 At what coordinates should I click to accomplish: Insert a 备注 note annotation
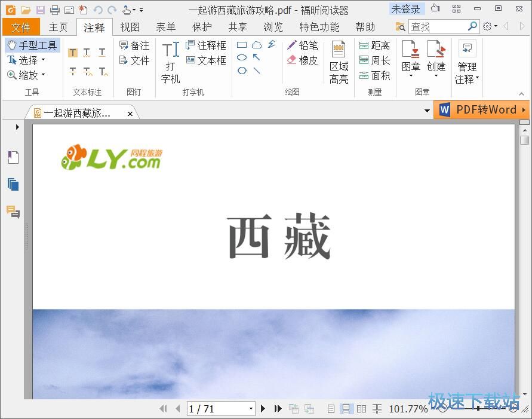(137, 45)
